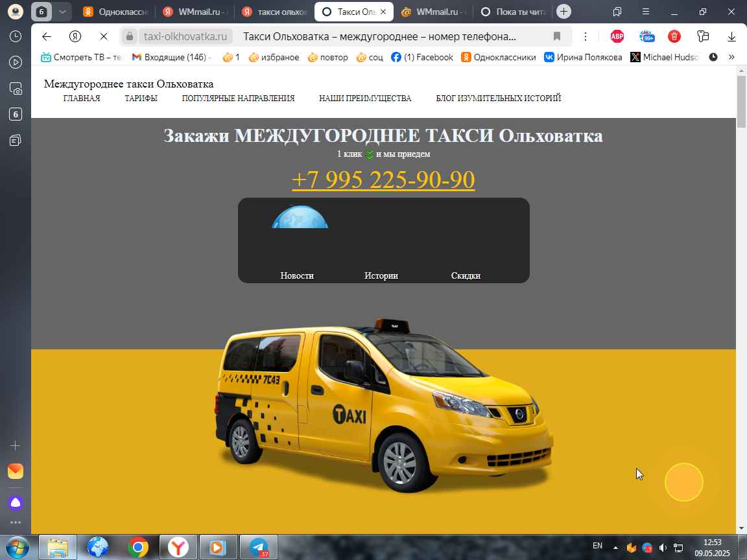Viewport: 747px width, 560px height.
Task: Expand tab group dropdown arrow
Action: click(x=62, y=12)
